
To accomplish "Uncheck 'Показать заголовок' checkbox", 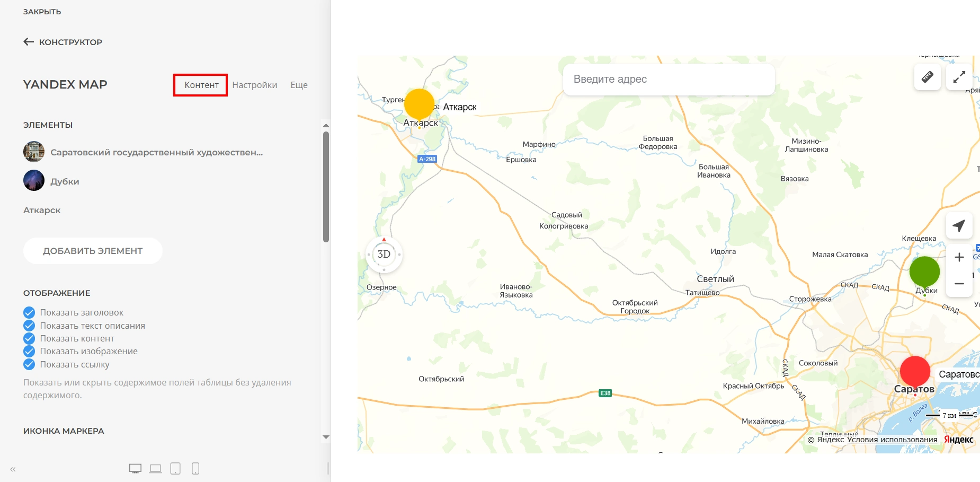I will (x=29, y=313).
